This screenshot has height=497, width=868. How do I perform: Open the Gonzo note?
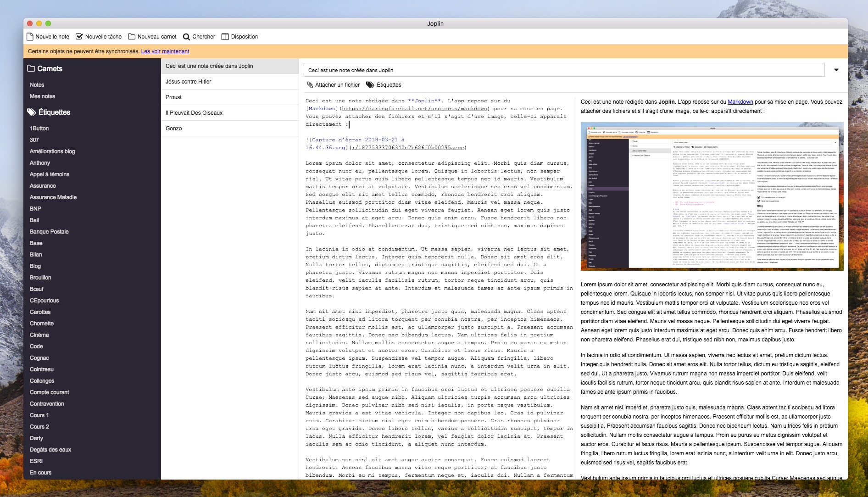pyautogui.click(x=230, y=128)
